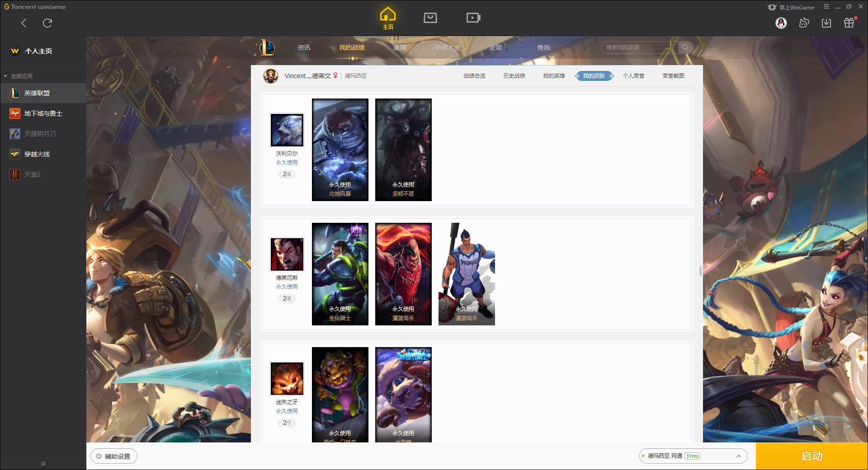Select 穿越火线 in the sidebar
The height and width of the screenshot is (470, 868).
(43, 154)
